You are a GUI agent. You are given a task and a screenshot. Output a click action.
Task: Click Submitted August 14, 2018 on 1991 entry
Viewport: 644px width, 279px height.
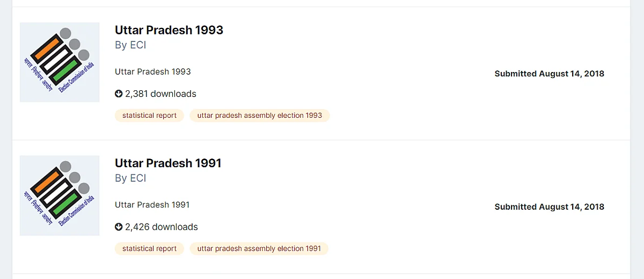coord(550,207)
